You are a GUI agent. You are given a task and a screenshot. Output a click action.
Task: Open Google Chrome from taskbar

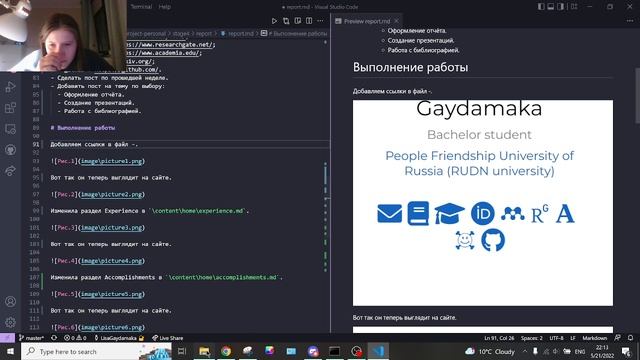click(226, 351)
